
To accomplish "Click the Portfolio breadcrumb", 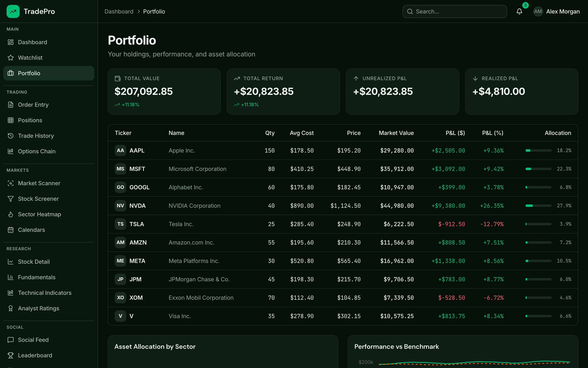I will pos(154,11).
